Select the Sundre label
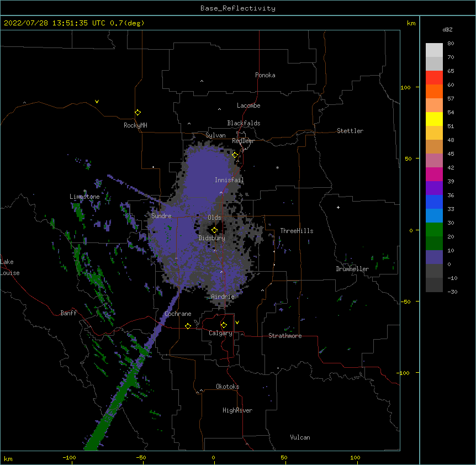476x465 pixels. (161, 216)
